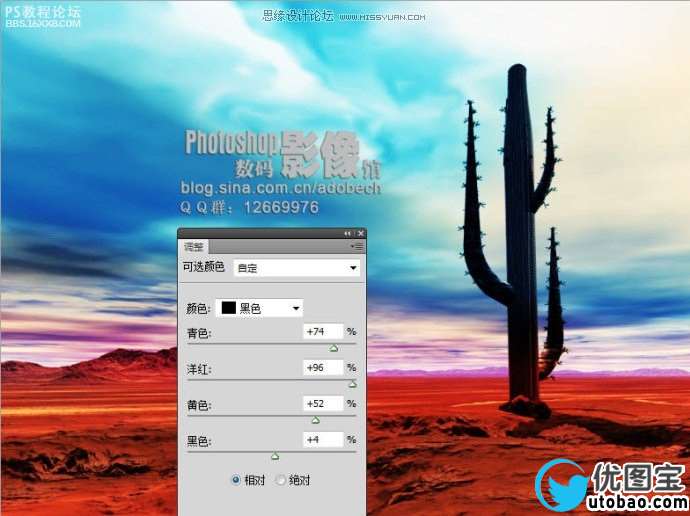Click the 洋红: slider label
This screenshot has height=516, width=690.
pyautogui.click(x=199, y=370)
